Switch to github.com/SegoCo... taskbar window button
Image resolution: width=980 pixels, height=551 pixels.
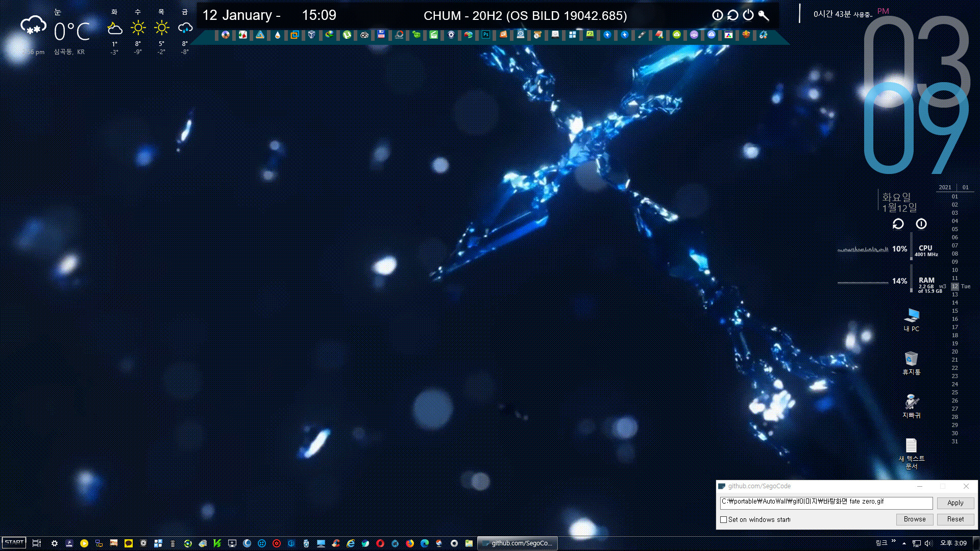pos(518,543)
